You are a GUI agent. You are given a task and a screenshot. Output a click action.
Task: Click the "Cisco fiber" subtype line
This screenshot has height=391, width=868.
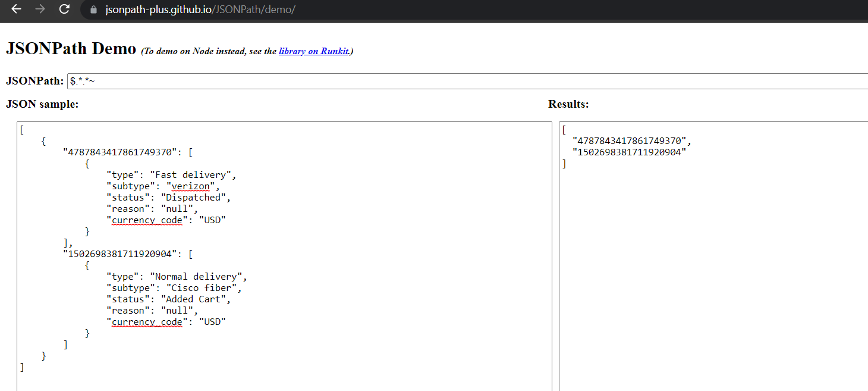point(174,288)
